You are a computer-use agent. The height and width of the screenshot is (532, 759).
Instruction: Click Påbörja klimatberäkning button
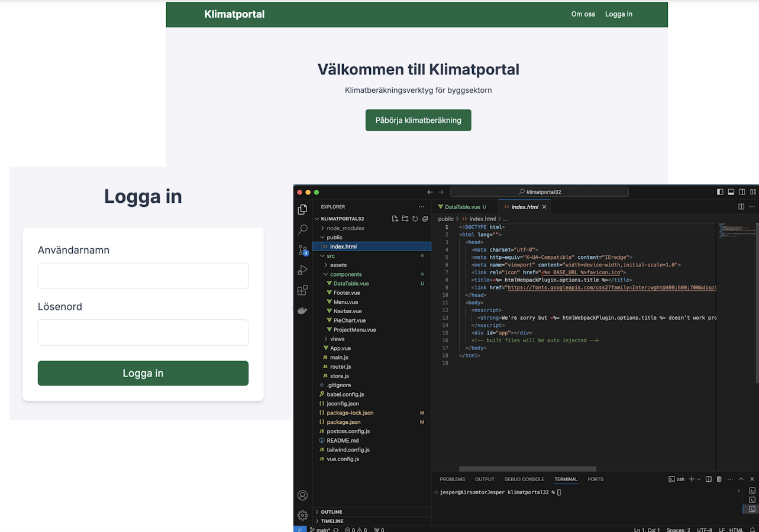418,120
